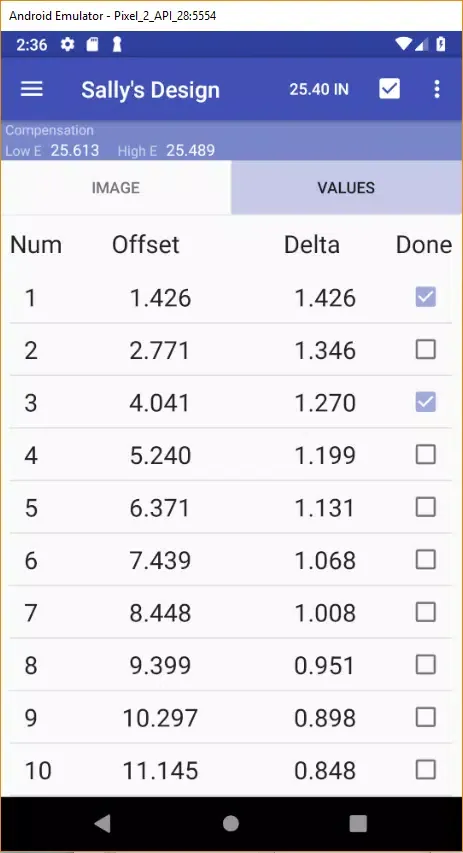Tap the checkmark icon in the app bar
This screenshot has width=463, height=853.
390,89
